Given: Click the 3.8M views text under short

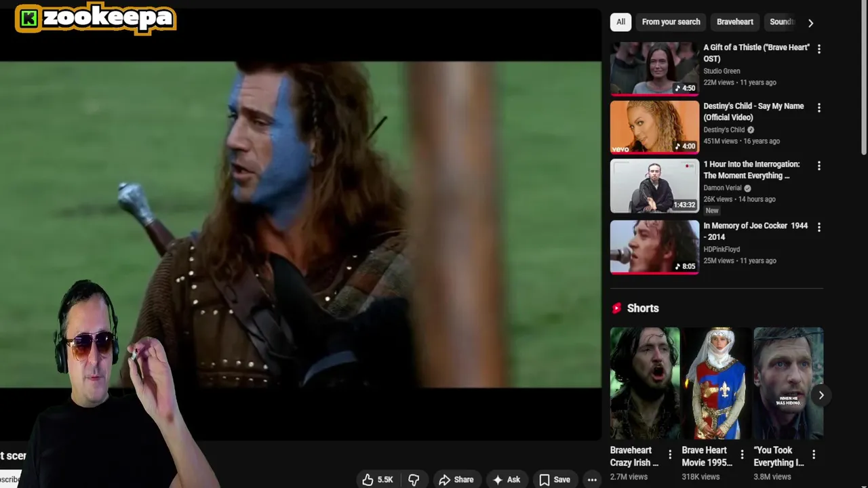Looking at the screenshot, I should (772, 476).
